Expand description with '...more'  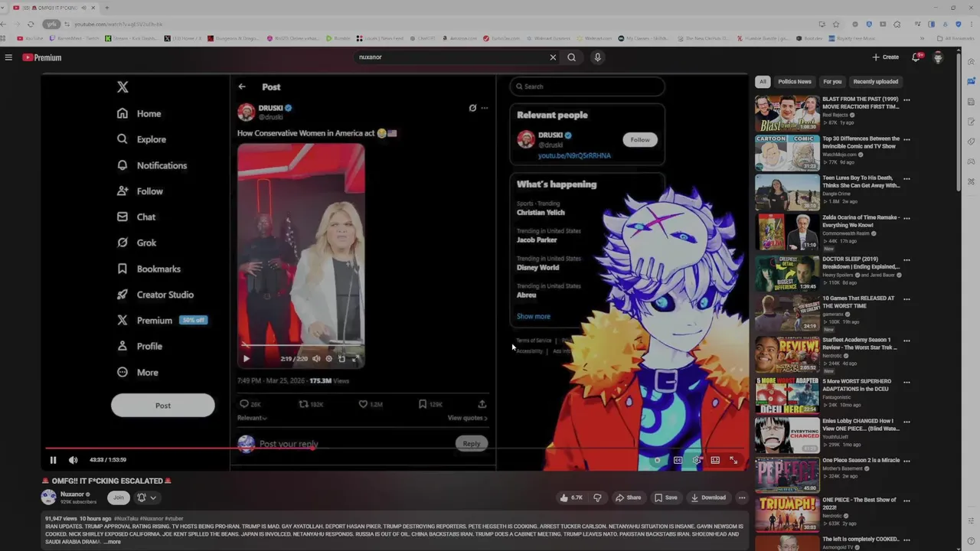tap(112, 542)
